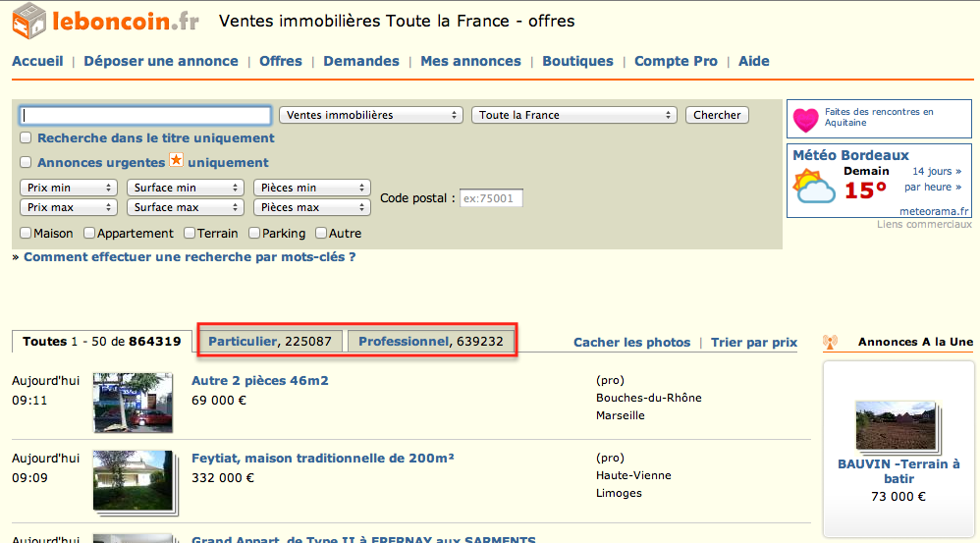Click the sun and cloud weather icon
The image size is (980, 543).
tap(814, 187)
